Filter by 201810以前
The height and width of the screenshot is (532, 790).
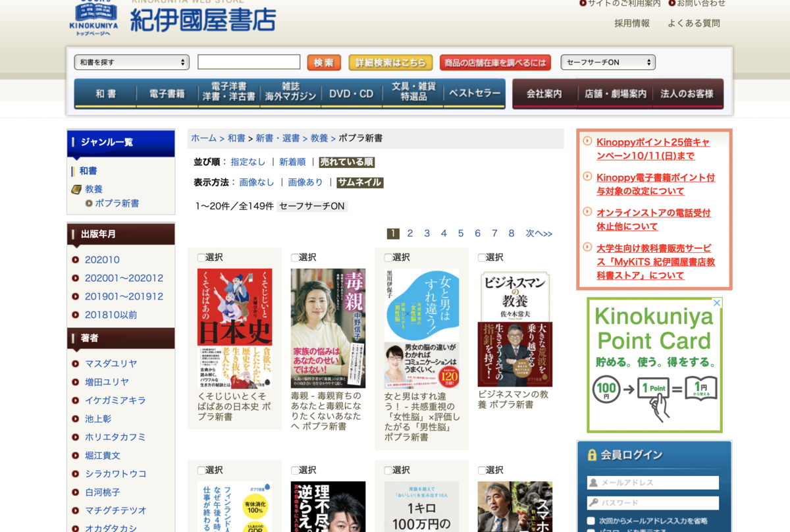(x=111, y=315)
